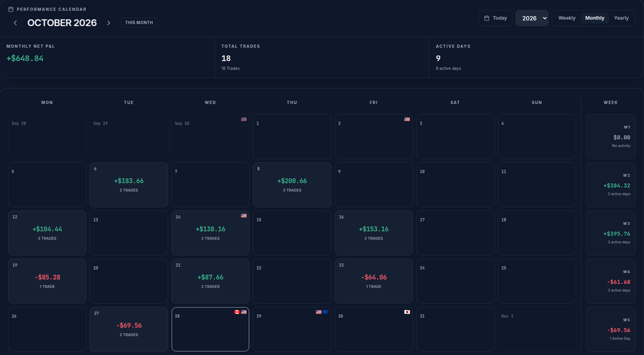644x355 pixels.
Task: Select the October 20 day cell
Action: click(x=129, y=281)
